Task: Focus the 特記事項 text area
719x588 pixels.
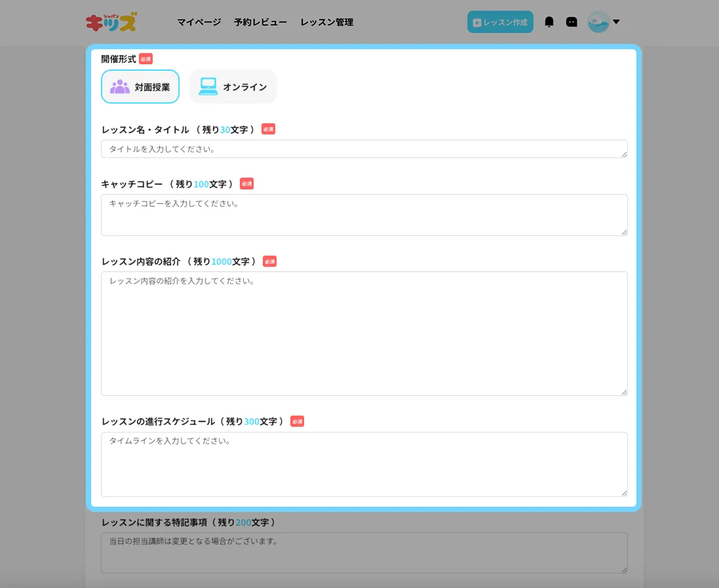Action: (x=364, y=553)
